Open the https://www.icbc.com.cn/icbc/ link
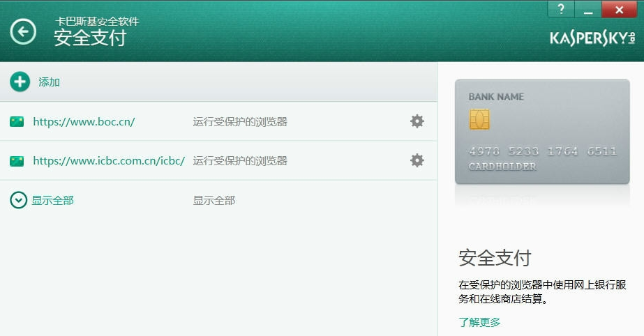 tap(109, 161)
